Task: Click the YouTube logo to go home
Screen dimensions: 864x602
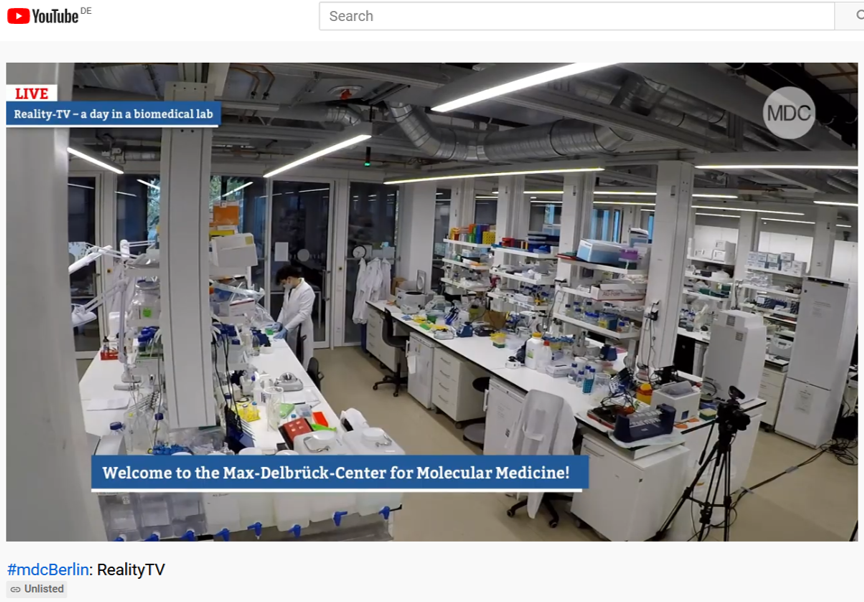Action: (x=42, y=16)
